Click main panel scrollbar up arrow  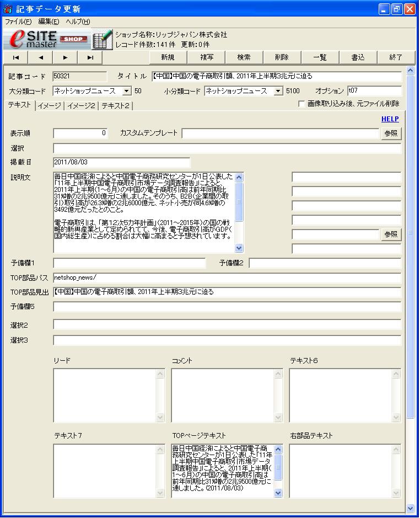[x=410, y=71]
